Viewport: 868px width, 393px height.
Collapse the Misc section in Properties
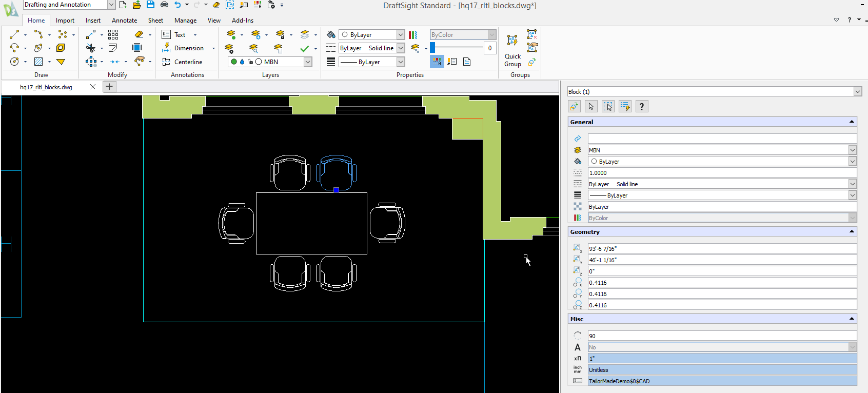click(x=852, y=319)
